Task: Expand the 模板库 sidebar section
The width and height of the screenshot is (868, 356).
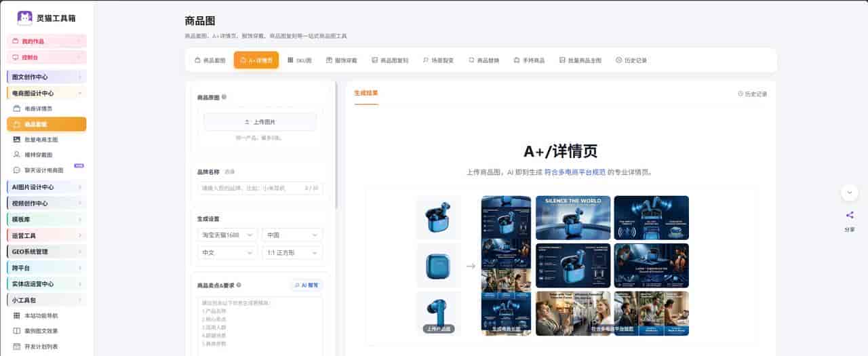Action: click(x=47, y=220)
